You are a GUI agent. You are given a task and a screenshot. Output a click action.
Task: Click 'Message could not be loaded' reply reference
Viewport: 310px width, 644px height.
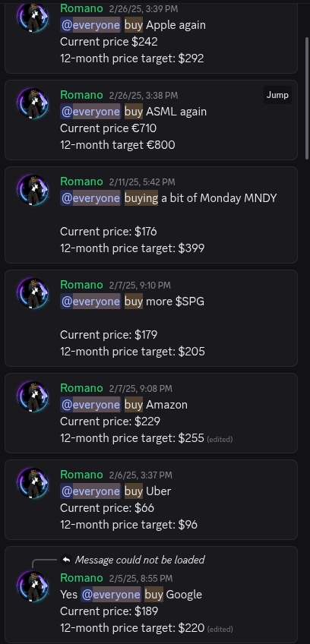coord(140,560)
